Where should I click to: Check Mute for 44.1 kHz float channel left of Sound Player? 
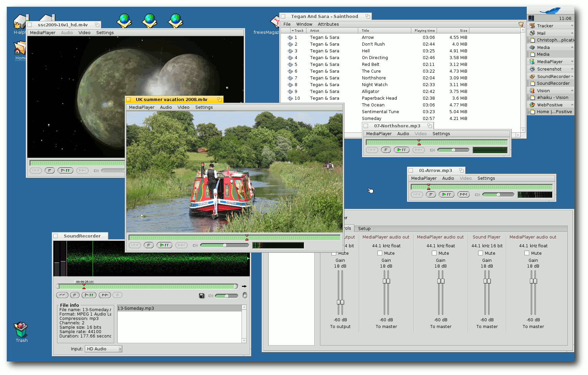[434, 253]
